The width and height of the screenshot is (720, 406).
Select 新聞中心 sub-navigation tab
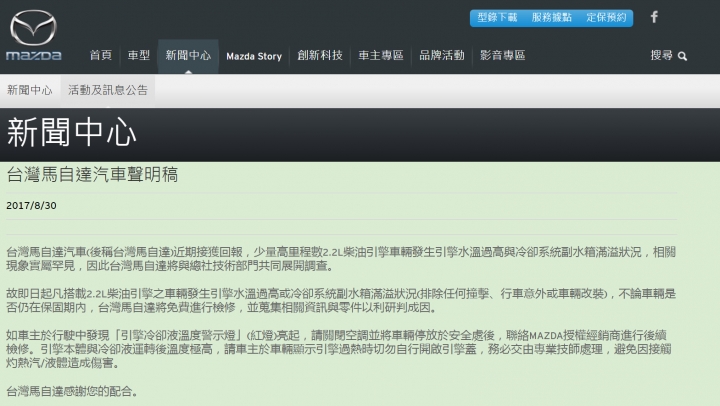(x=30, y=90)
